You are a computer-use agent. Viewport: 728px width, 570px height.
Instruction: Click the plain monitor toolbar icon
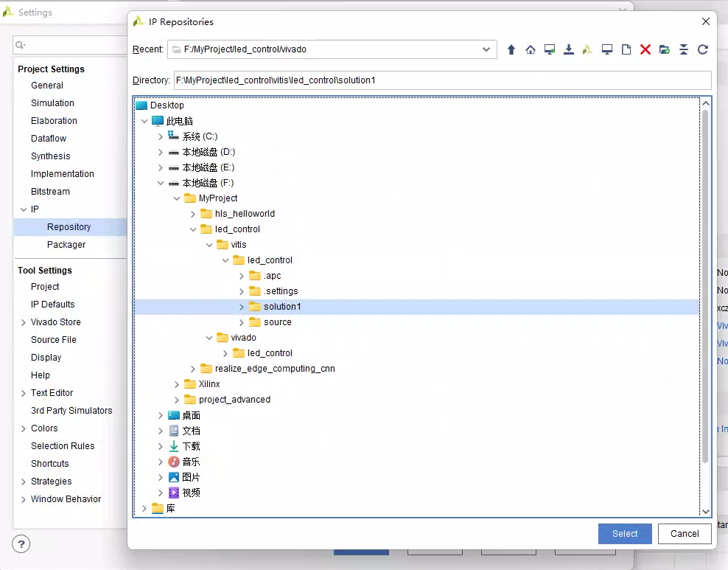click(607, 49)
